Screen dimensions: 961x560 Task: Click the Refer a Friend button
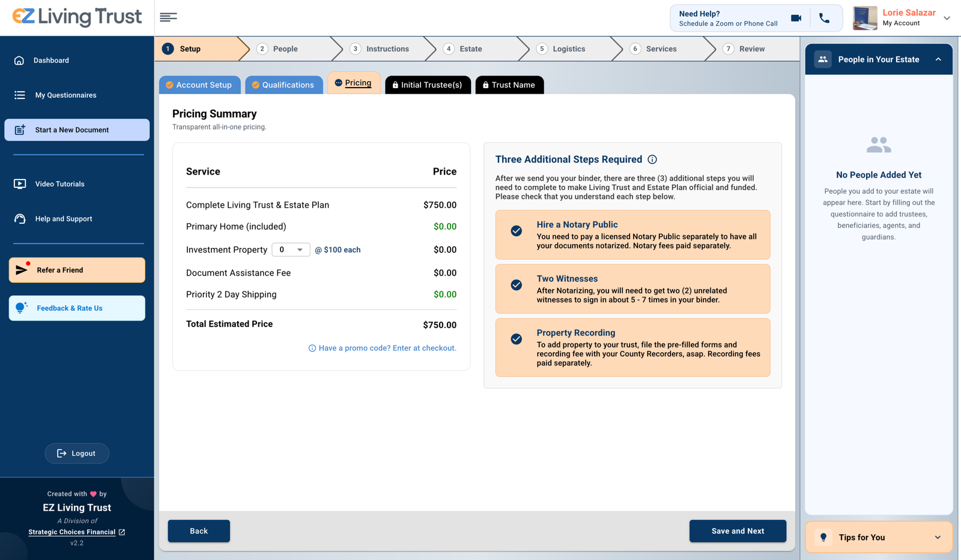(x=77, y=270)
